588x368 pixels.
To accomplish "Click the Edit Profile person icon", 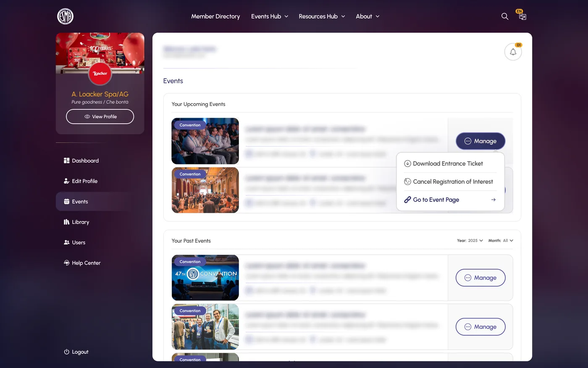I will (x=66, y=181).
